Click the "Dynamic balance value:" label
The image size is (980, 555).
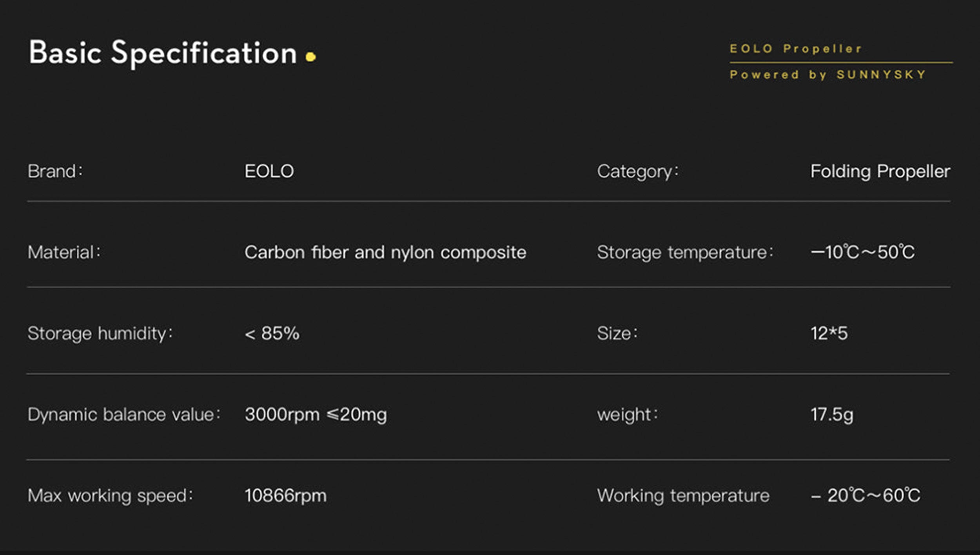point(124,415)
